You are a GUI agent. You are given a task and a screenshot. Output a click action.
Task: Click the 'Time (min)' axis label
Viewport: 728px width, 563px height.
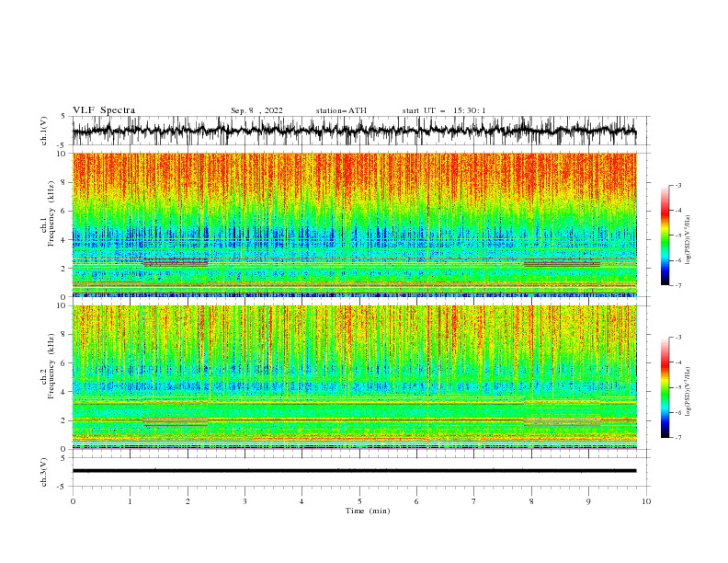click(368, 511)
